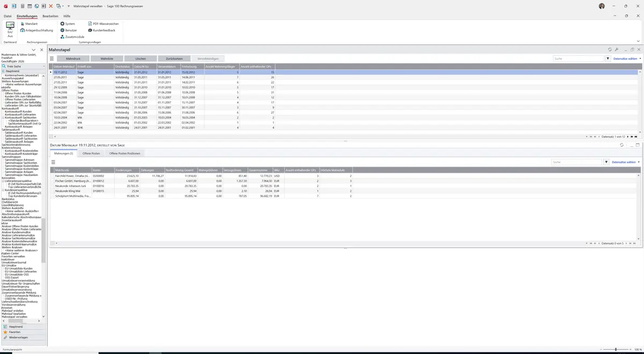Open Anlagenbuchhaltung from the ribbon
Viewport: 644px width, 354px height.
(37, 30)
